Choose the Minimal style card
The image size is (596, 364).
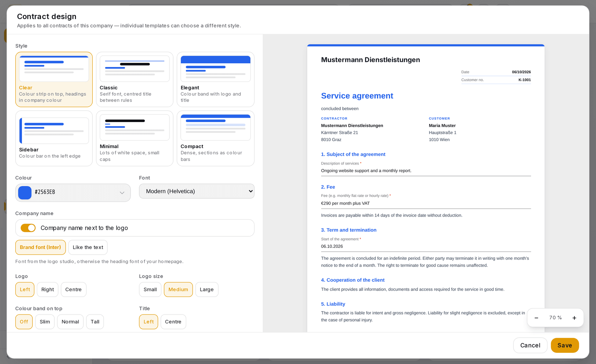point(135,138)
